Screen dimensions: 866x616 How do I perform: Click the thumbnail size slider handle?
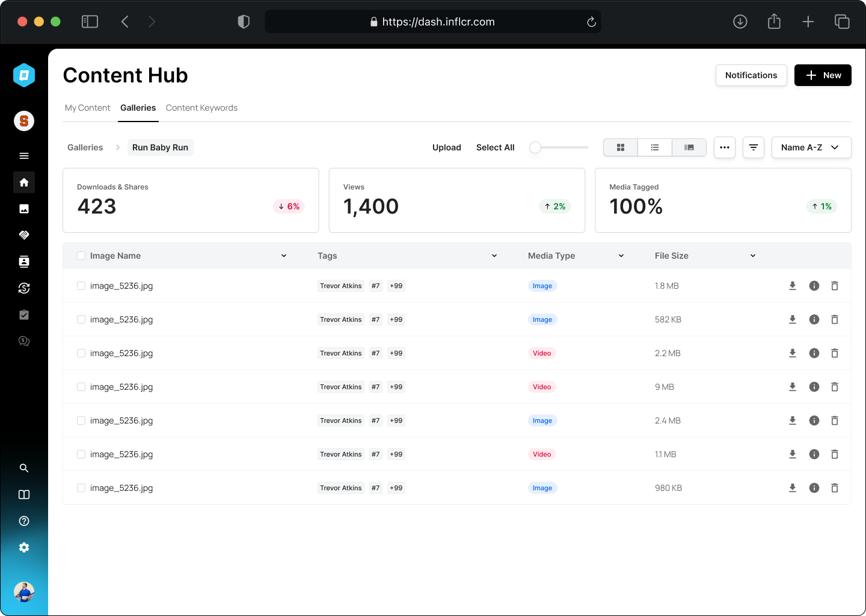[x=535, y=147]
